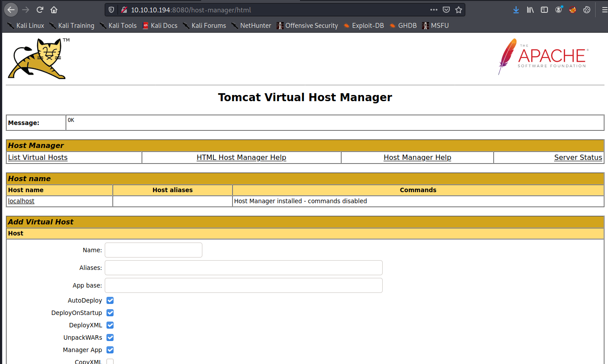This screenshot has width=608, height=364.
Task: Open tracking protection shield icon
Action: tap(111, 9)
